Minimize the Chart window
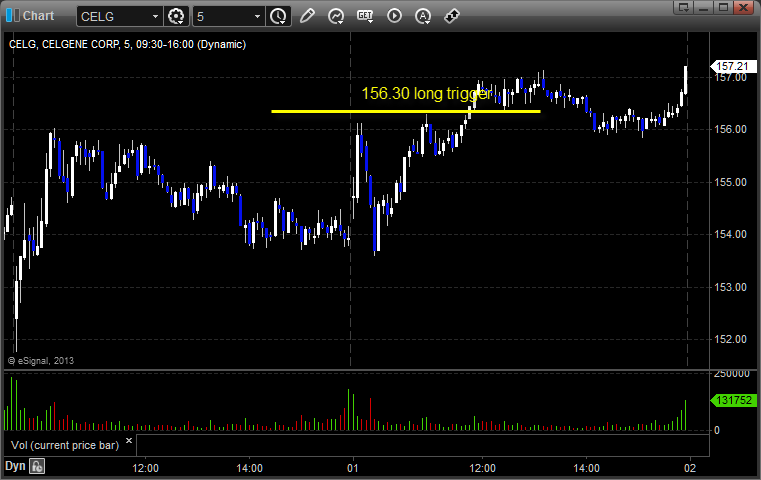 (704, 7)
